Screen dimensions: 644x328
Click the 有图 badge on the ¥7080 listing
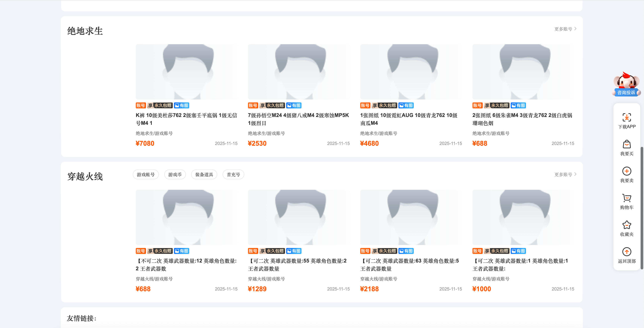(182, 105)
